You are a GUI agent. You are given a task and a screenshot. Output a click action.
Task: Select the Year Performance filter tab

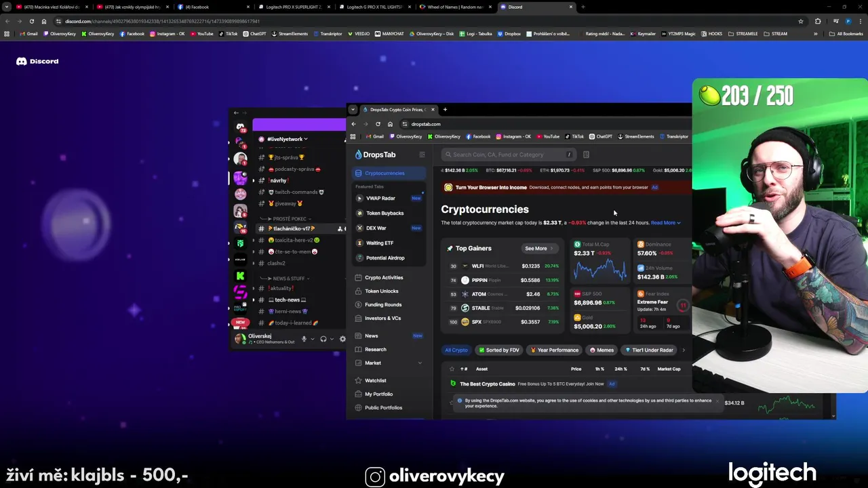(555, 350)
